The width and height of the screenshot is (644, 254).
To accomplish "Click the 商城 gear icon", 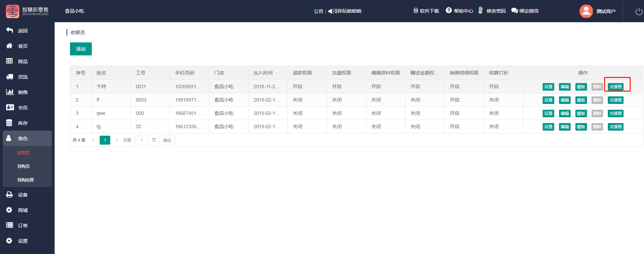I will point(9,210).
